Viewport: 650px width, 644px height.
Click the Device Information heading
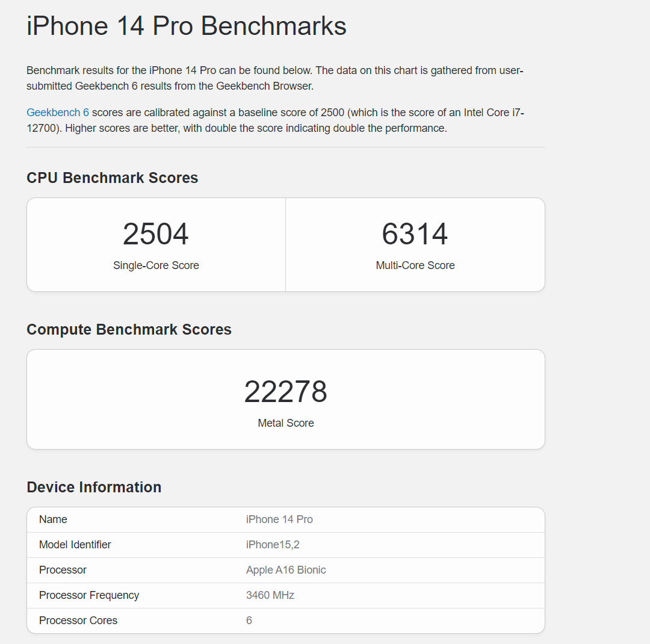[94, 487]
